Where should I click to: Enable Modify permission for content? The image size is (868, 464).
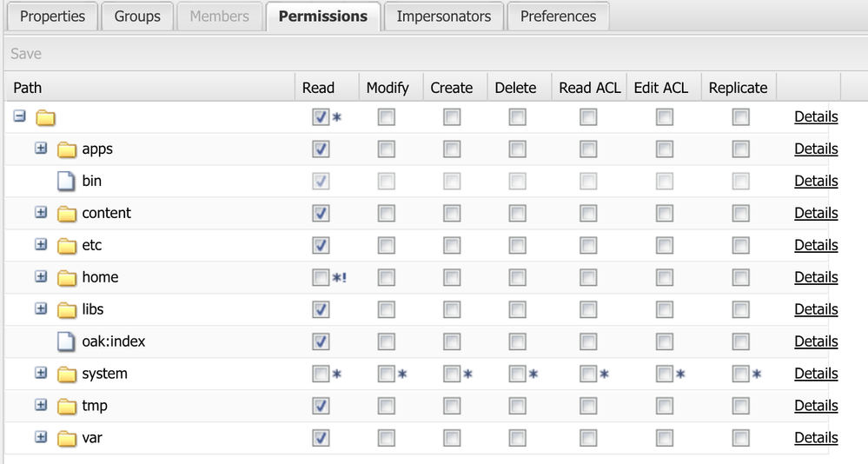click(x=386, y=214)
